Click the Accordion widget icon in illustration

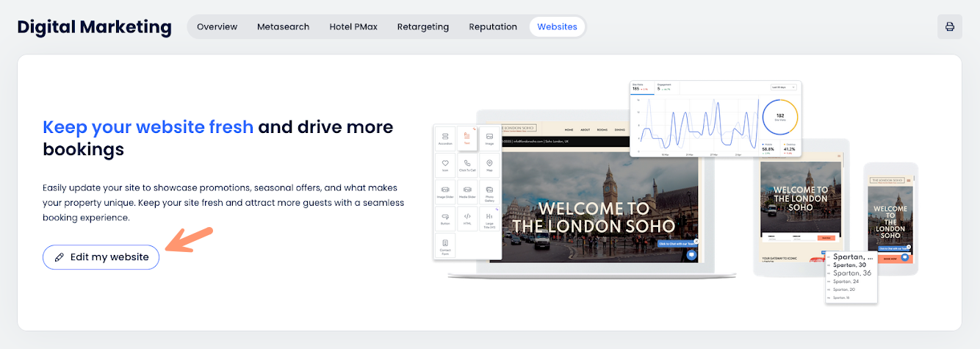445,138
